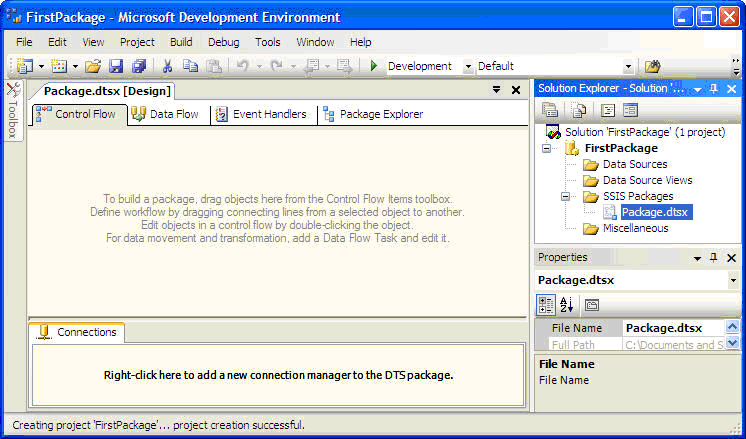Open the Add New Item dropdown arrow
This screenshot has height=439, width=746.
tap(75, 67)
